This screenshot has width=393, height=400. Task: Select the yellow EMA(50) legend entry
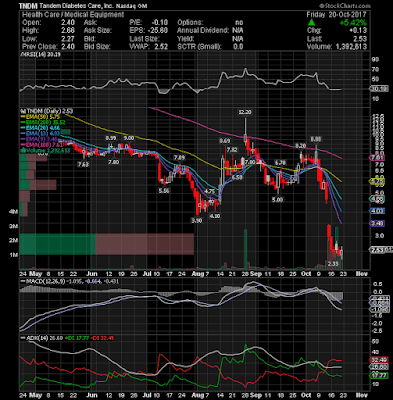tap(35, 117)
